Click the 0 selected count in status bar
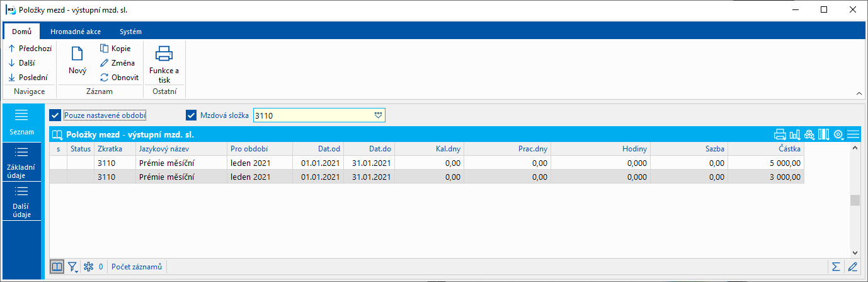The height and width of the screenshot is (282, 868). 101,267
